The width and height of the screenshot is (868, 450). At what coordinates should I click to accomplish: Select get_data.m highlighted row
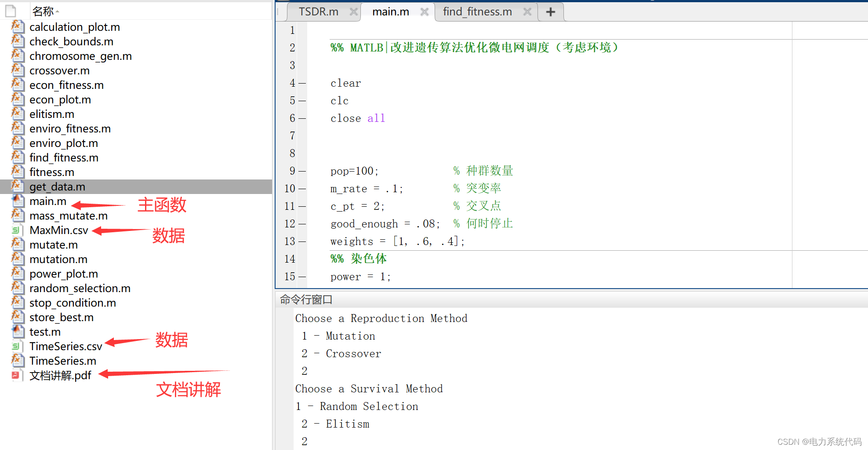[136, 187]
